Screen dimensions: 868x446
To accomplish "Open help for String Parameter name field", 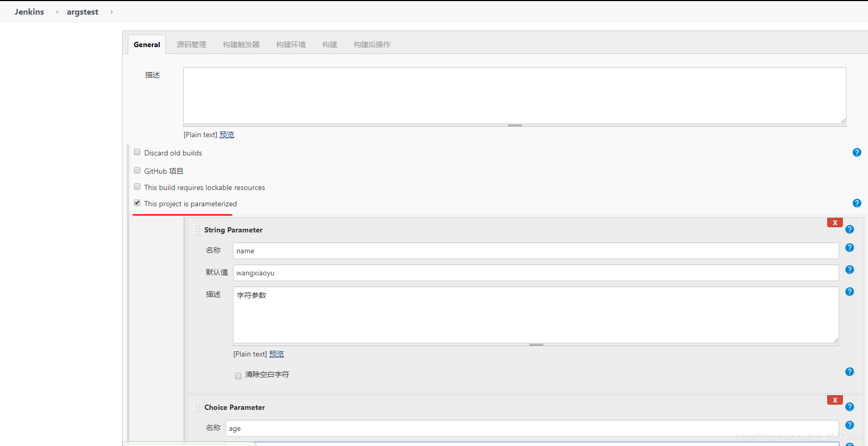I will [850, 248].
